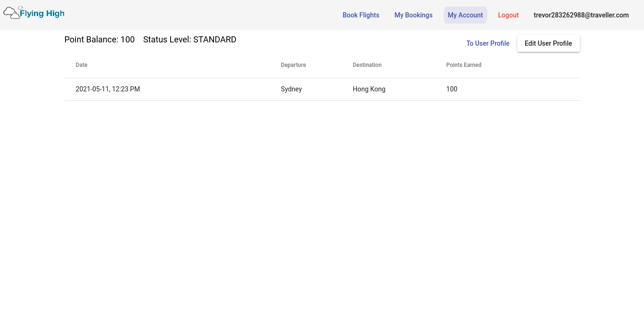Click the trevor283262988@traveller.com email
This screenshot has width=644, height=327.
[581, 15]
